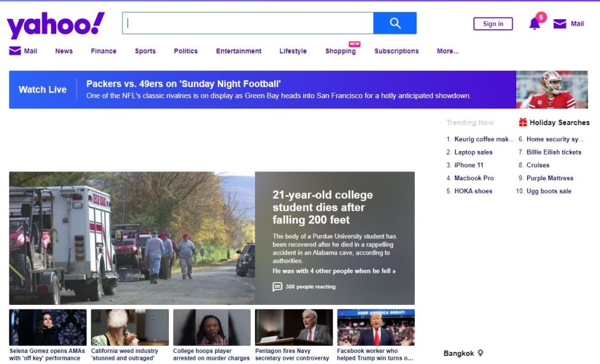Click the blue search magnifier button
The image size is (600, 364).
[x=395, y=23]
